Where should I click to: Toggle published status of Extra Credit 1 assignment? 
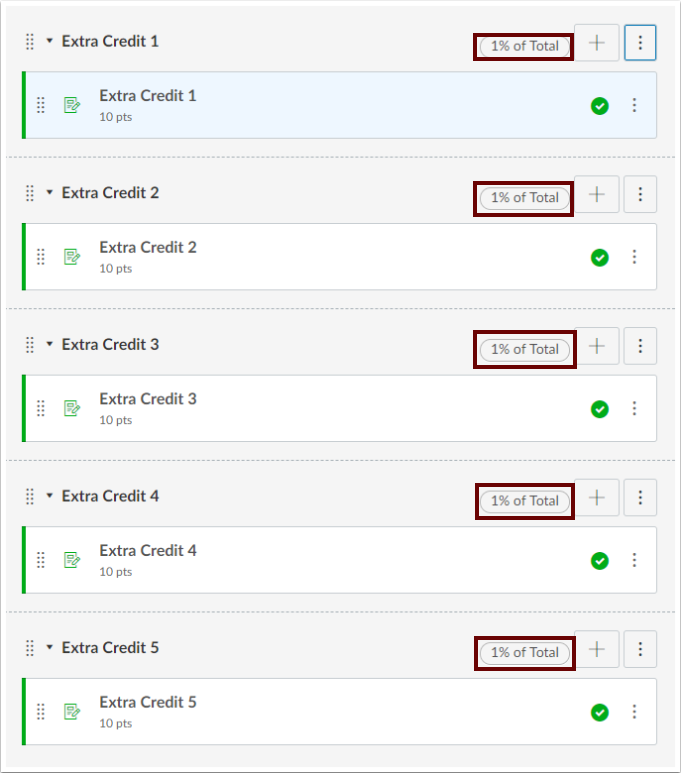point(599,106)
